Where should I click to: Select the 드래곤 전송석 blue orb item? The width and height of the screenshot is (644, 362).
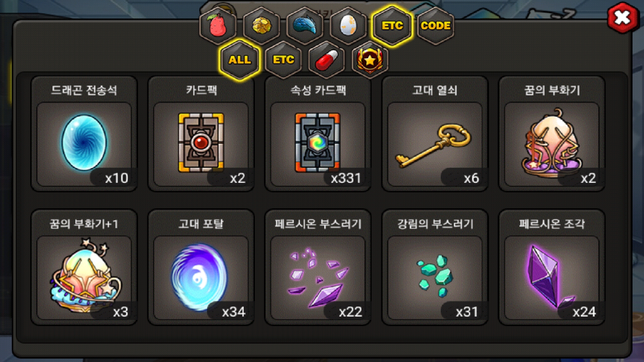(x=84, y=134)
